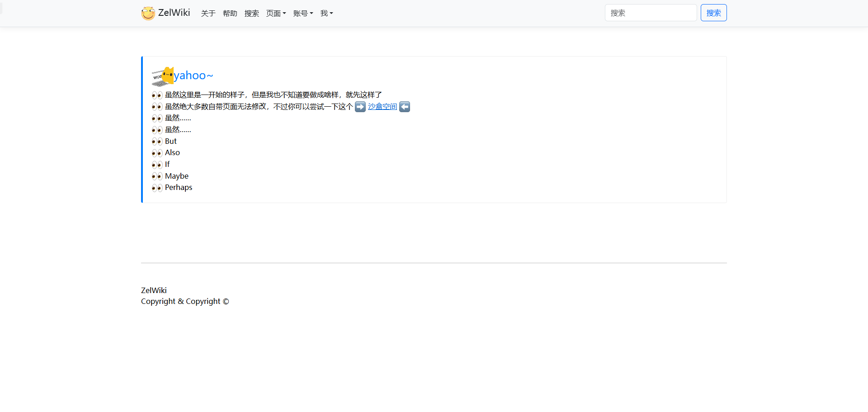Follow the 沙盒空间 hyperlink
Viewport: 868px width, 412px height.
click(382, 107)
